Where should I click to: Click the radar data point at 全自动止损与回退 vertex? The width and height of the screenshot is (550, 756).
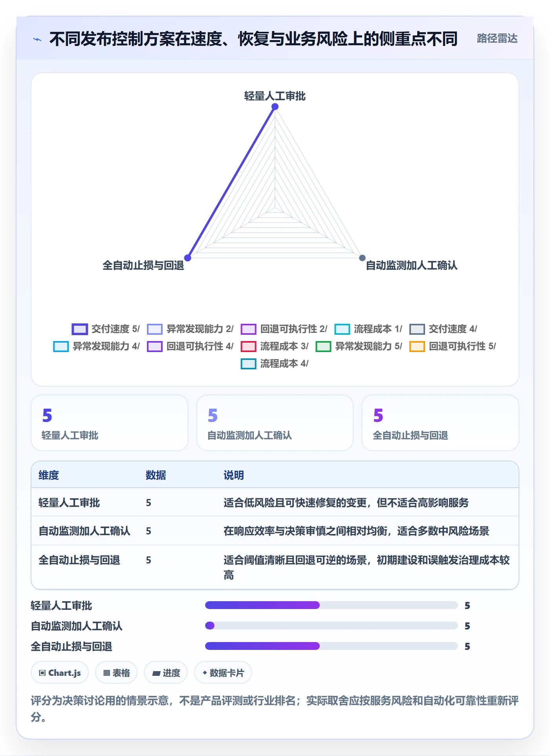[x=188, y=258]
